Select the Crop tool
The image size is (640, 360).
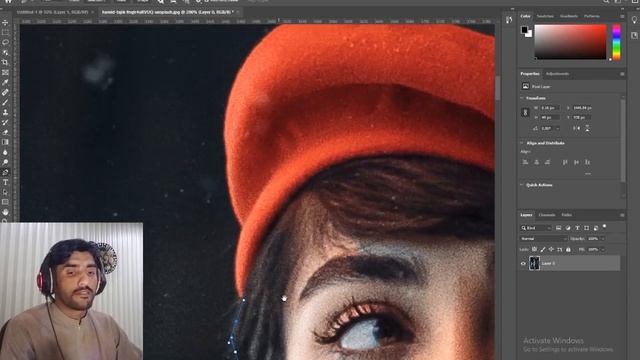click(5, 62)
